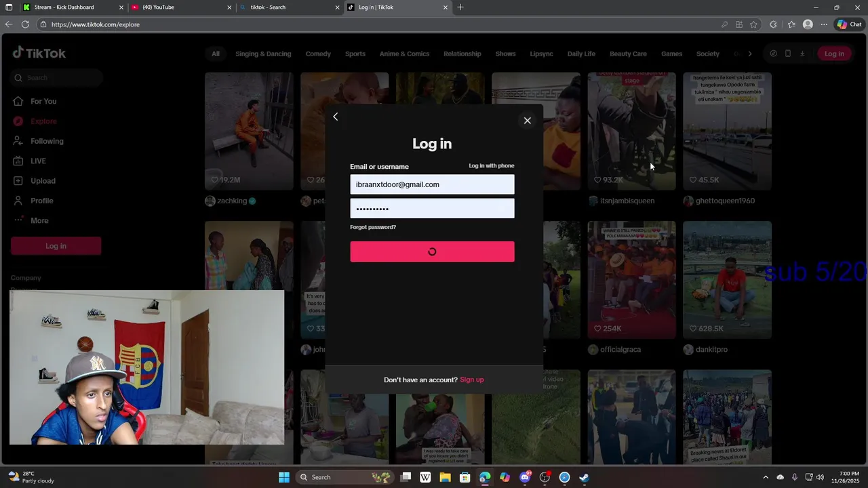Screen dimensions: 868x488
Task: Select the Daily Life category tab
Action: (x=581, y=54)
